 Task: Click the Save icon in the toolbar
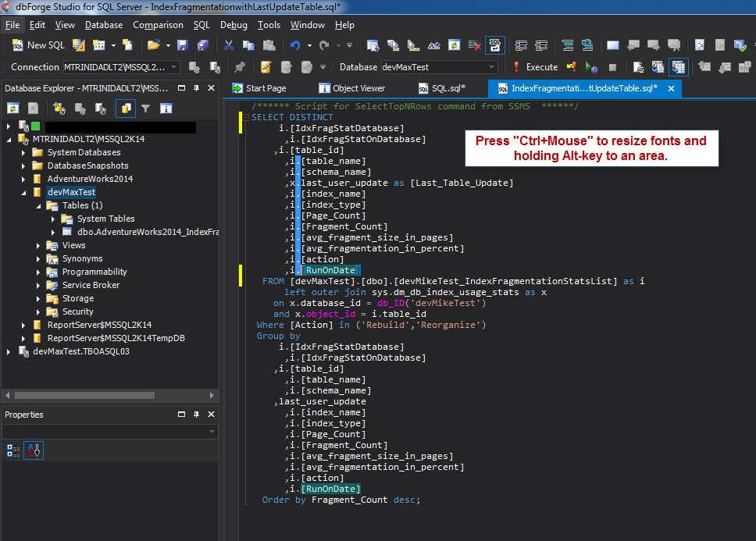(x=183, y=45)
